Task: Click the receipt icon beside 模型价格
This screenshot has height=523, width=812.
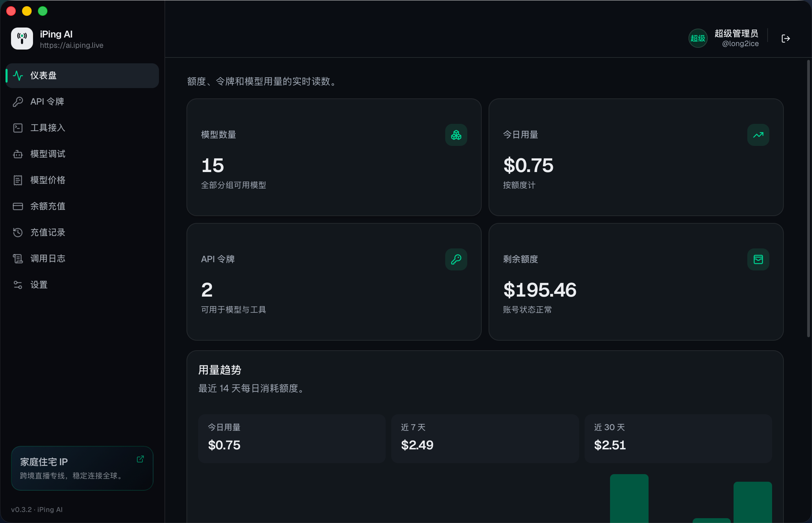Action: coord(18,180)
